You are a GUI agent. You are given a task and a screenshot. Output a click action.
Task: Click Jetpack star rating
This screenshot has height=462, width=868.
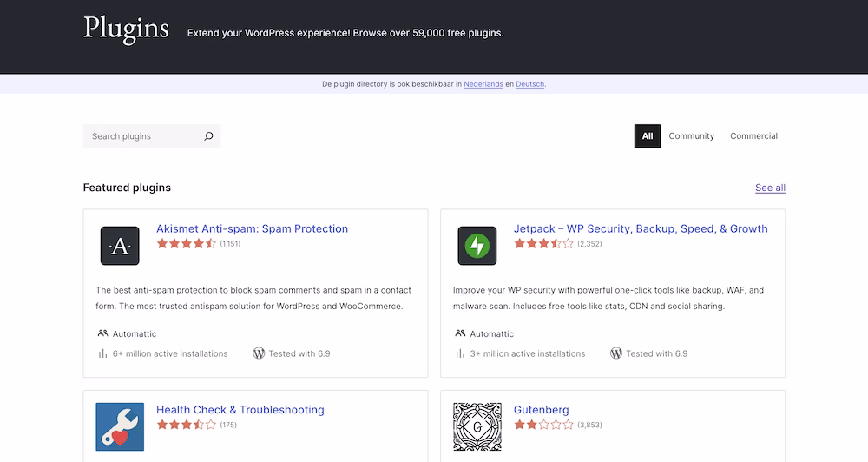543,244
